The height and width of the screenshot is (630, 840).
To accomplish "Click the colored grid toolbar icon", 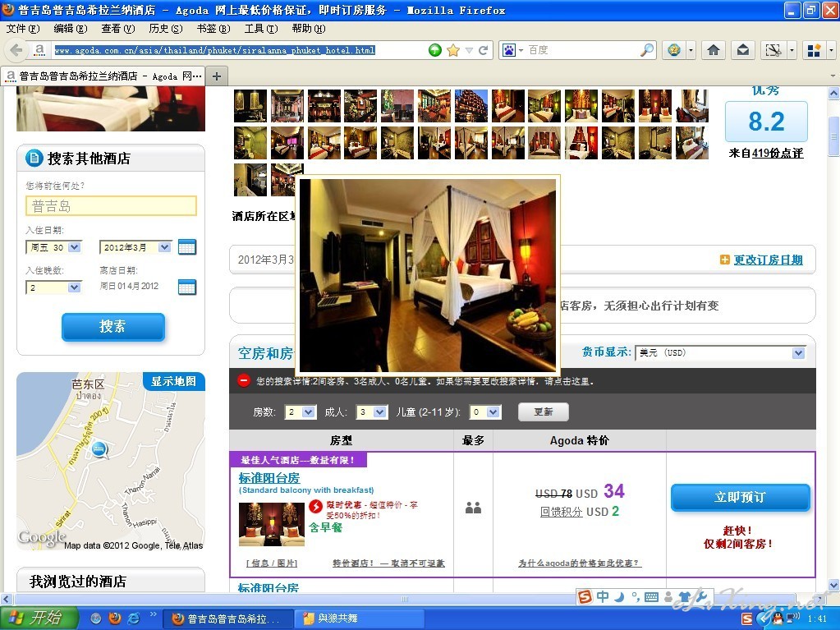I will point(815,50).
